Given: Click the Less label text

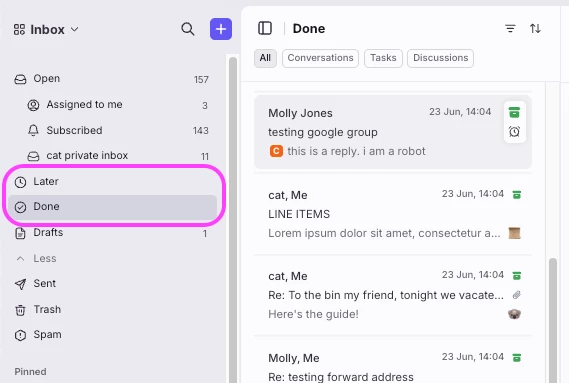Looking at the screenshot, I should (45, 258).
